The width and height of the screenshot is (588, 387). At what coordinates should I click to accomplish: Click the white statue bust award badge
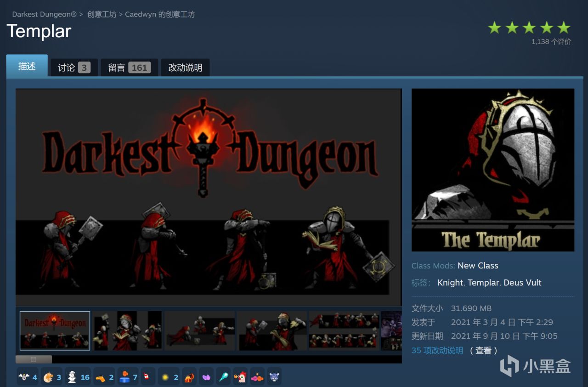click(x=78, y=377)
